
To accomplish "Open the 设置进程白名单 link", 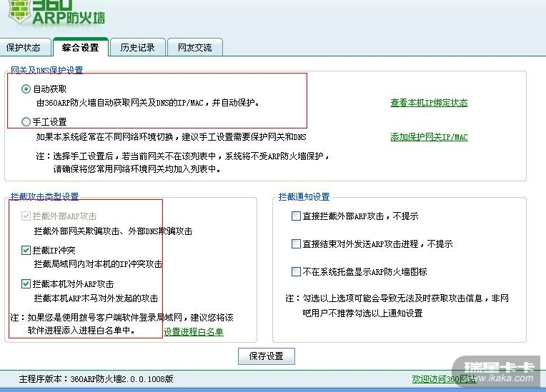I will point(193,332).
